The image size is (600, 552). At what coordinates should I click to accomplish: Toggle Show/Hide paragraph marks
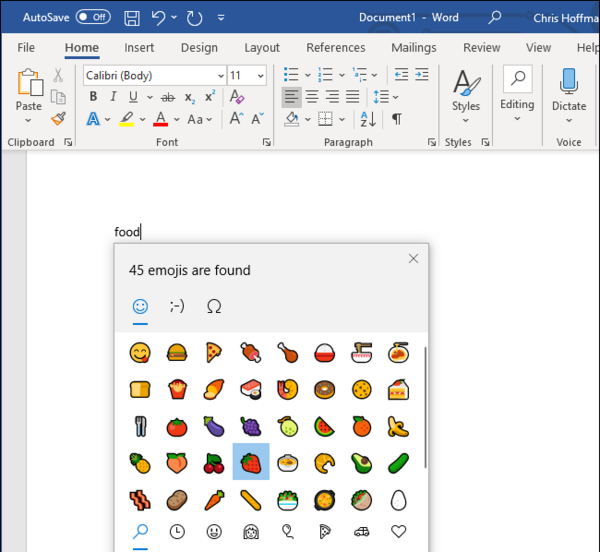click(396, 119)
